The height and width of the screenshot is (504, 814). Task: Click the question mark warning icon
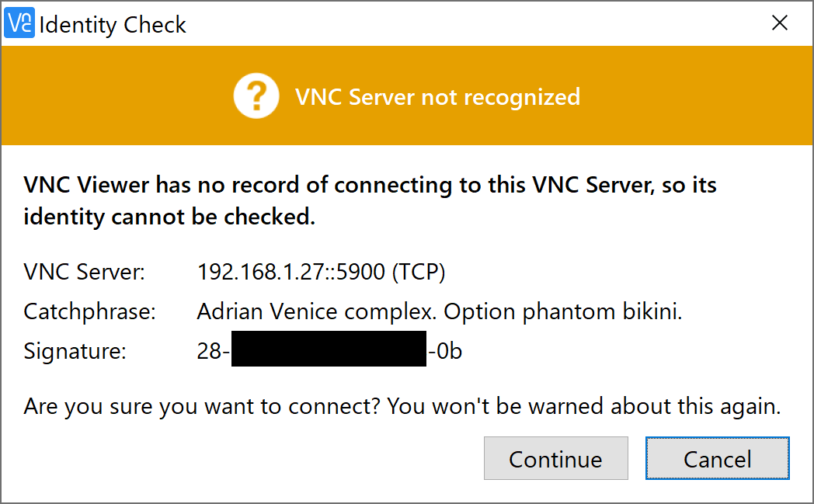click(x=256, y=97)
